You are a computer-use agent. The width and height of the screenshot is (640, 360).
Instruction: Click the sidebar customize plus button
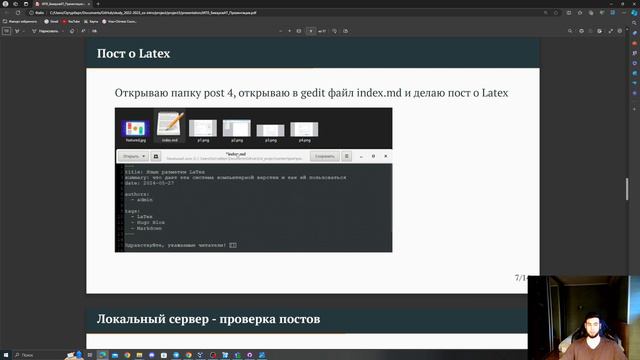coord(634,109)
